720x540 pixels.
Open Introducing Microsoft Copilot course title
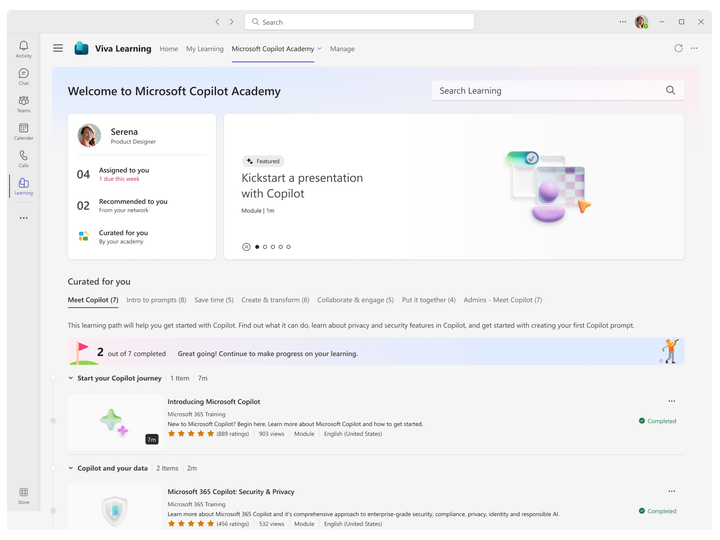tap(214, 402)
